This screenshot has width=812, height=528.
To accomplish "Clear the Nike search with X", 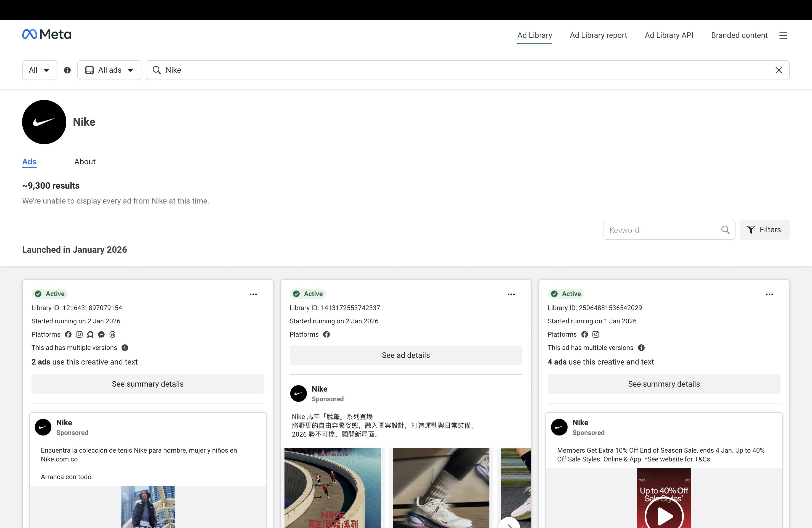I will [x=779, y=70].
